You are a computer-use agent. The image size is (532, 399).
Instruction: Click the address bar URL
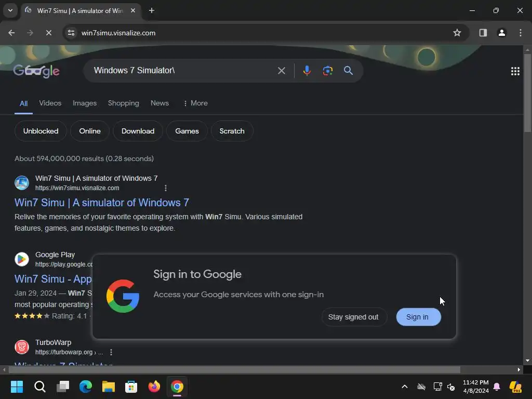[x=118, y=33]
